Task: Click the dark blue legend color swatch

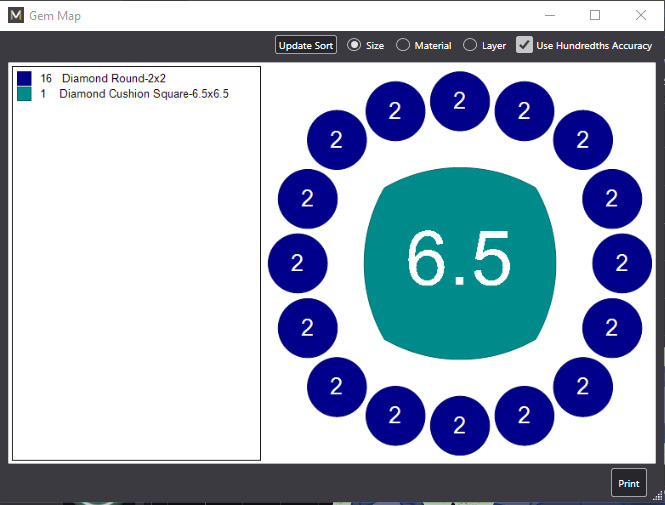Action: click(24, 78)
